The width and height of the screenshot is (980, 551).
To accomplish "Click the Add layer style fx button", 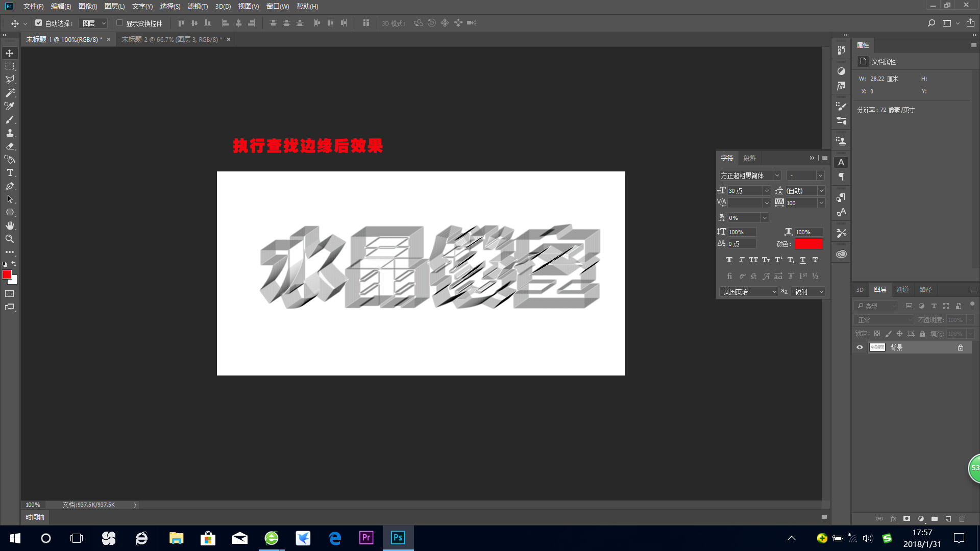I will pos(893,518).
